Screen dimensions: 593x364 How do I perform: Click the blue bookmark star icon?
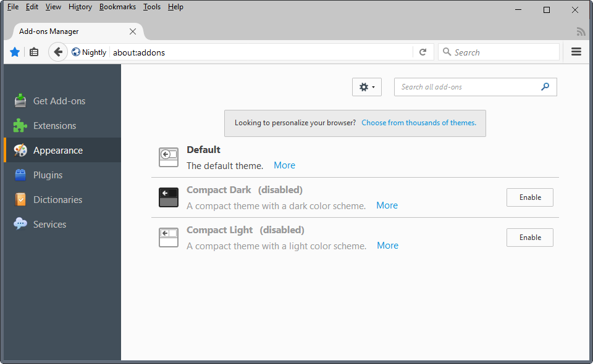[x=15, y=52]
